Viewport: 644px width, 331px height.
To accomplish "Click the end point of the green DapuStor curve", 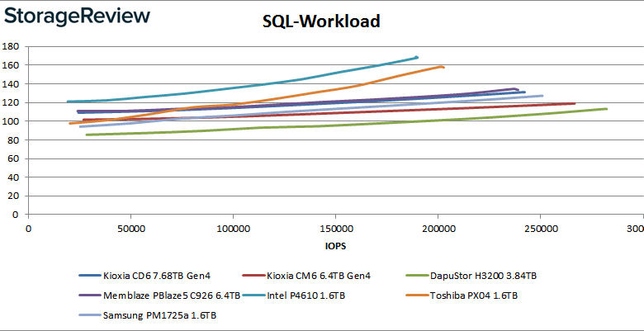I will click(x=606, y=109).
